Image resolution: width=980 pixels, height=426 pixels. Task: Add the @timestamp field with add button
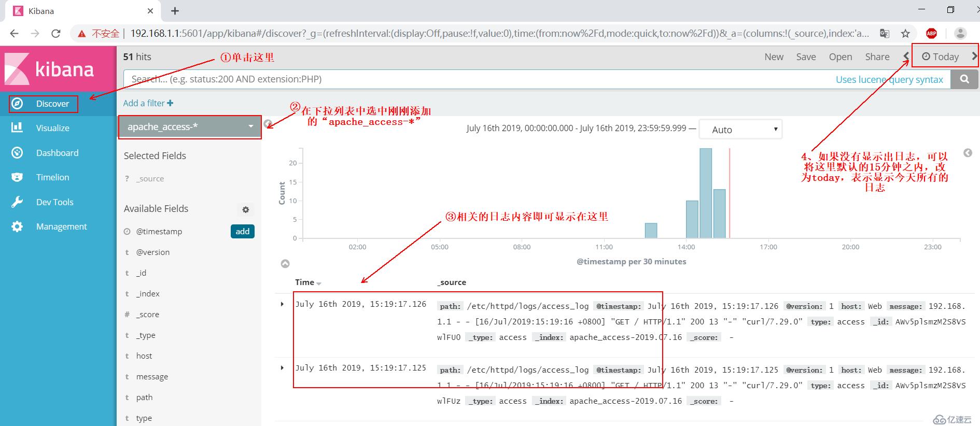click(242, 231)
